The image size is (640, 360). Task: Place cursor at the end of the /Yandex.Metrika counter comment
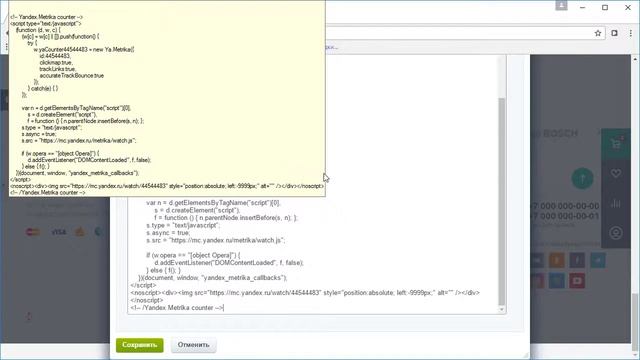(x=224, y=308)
